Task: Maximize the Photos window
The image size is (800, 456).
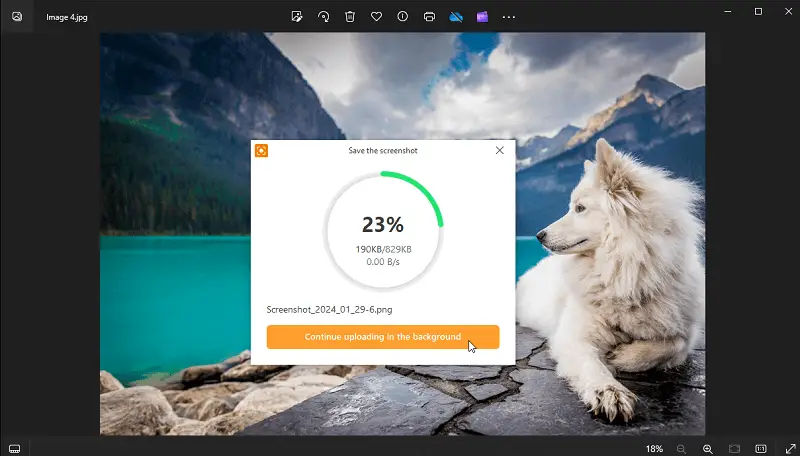Action: pyautogui.click(x=758, y=11)
